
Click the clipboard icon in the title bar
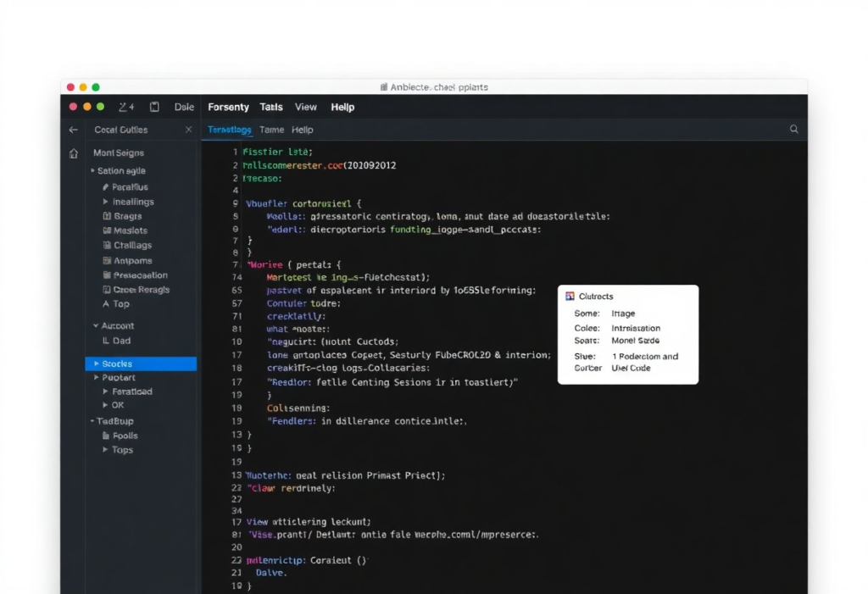coord(154,107)
